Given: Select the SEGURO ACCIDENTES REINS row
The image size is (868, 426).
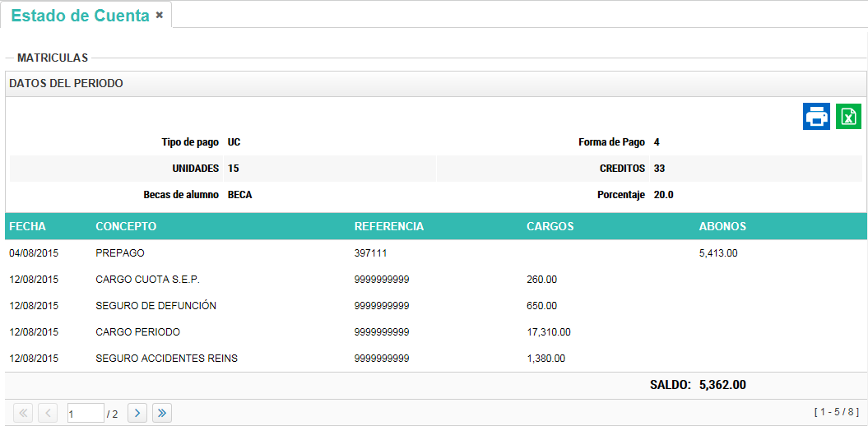Looking at the screenshot, I should (166, 359).
